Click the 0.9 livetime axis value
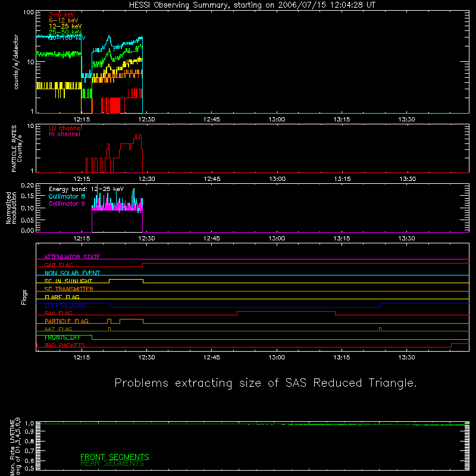Viewport: 476px width, 476px height. [29, 431]
